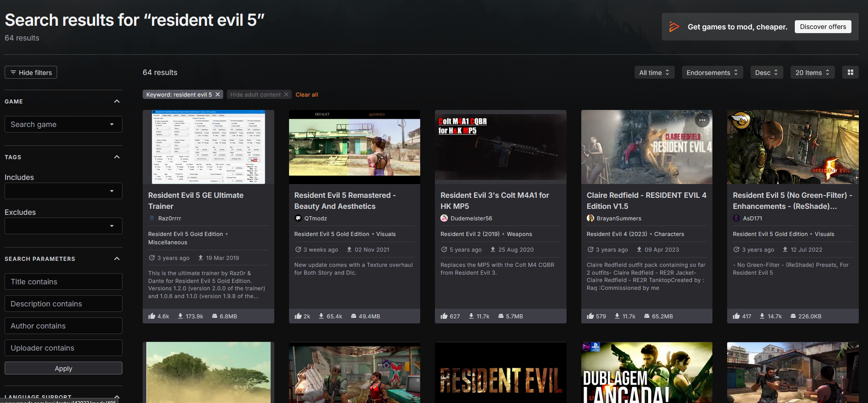Click the 'Clear all' filters link
This screenshot has height=403, width=868.
(307, 94)
